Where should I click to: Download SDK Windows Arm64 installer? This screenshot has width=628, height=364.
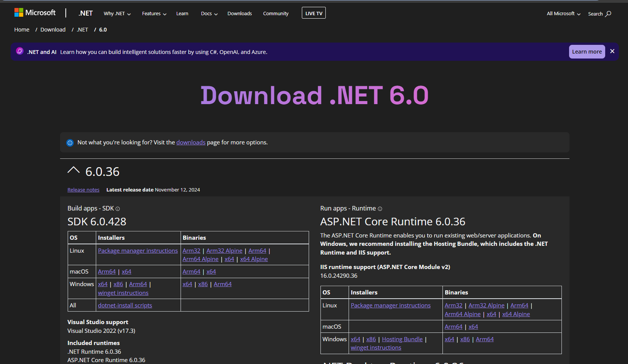pyautogui.click(x=138, y=284)
